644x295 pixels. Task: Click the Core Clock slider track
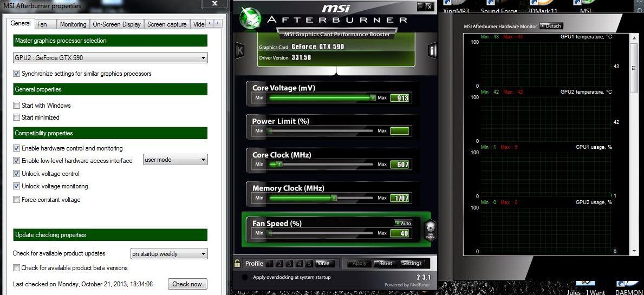click(321, 165)
